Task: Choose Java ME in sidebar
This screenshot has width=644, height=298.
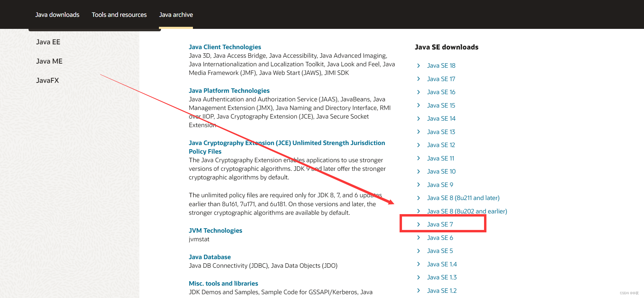Action: point(49,61)
